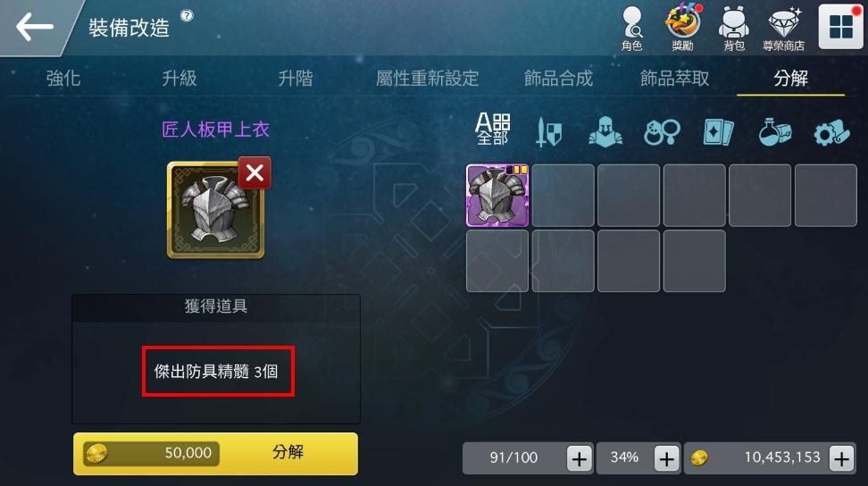Go back using the arrow button
This screenshot has height=486, width=868.
[x=34, y=27]
